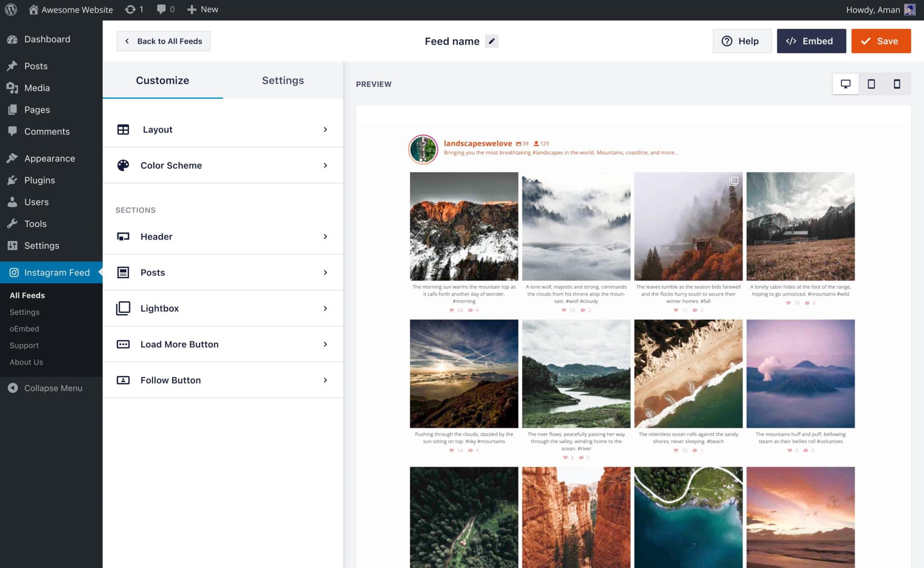Switch preview to desktop view
Screen dimensions: 924x568
pos(845,84)
